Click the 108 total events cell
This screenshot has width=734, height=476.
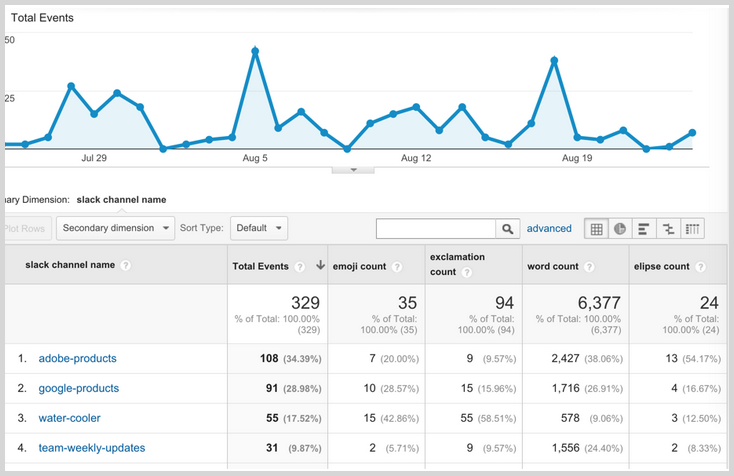coord(269,359)
